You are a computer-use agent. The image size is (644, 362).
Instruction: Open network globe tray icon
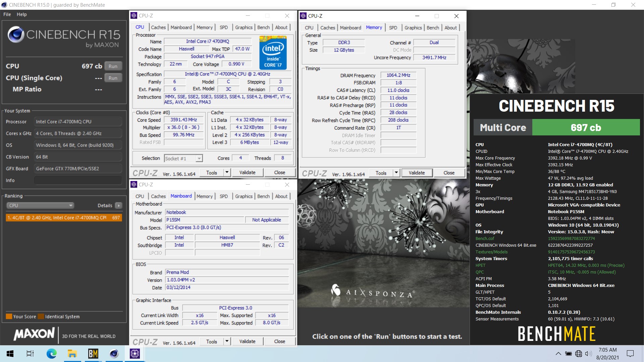click(x=579, y=354)
